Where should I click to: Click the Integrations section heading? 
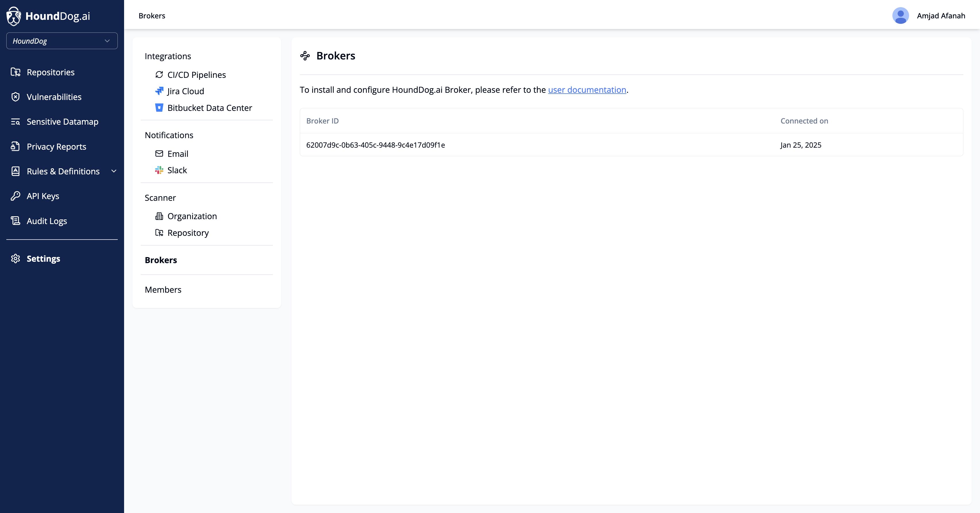(168, 56)
